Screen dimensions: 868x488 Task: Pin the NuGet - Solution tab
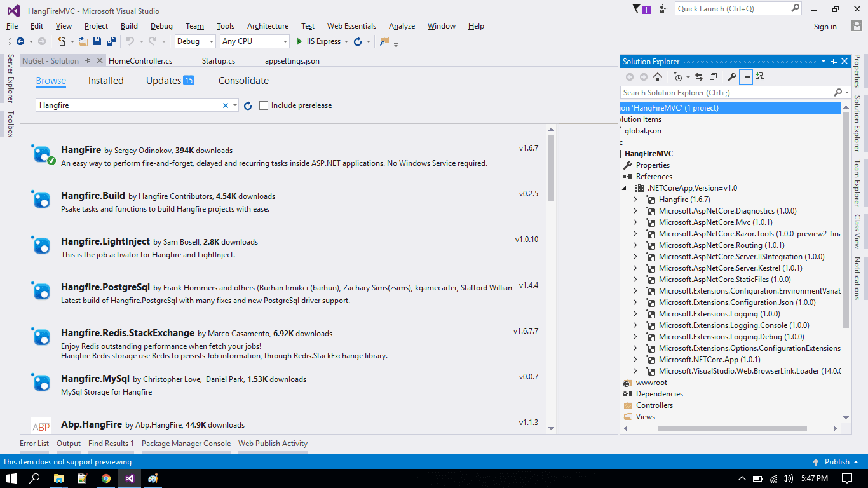coord(88,61)
